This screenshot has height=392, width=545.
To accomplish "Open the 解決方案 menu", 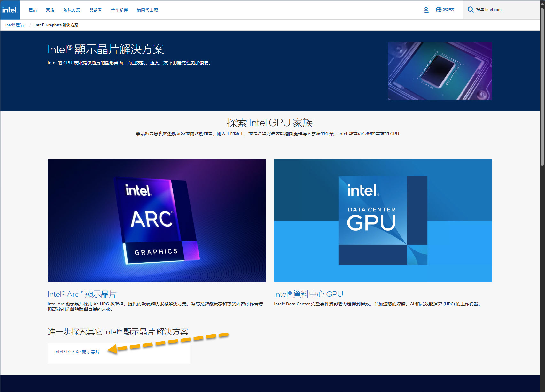I will click(72, 10).
